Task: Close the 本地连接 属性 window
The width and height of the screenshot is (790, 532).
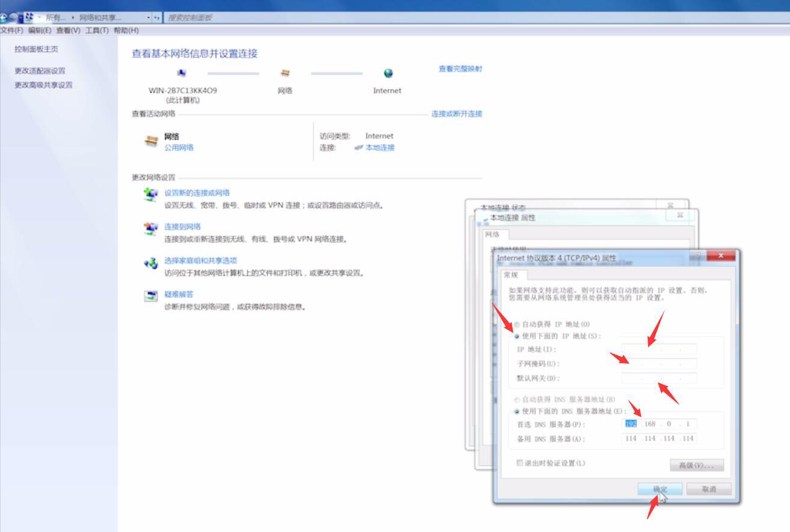Action: [x=681, y=215]
